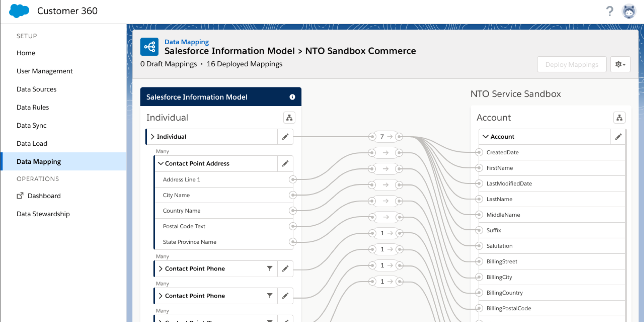The width and height of the screenshot is (644, 322).
Task: Open the gear settings dropdown
Action: pos(620,64)
